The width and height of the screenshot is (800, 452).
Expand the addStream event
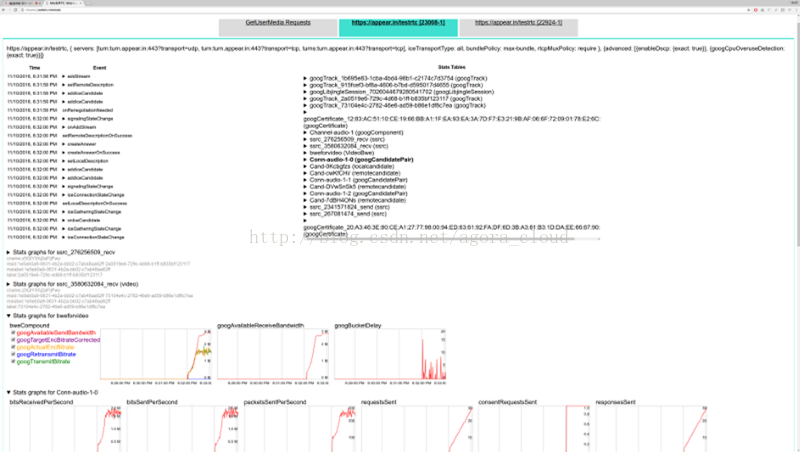[64, 77]
